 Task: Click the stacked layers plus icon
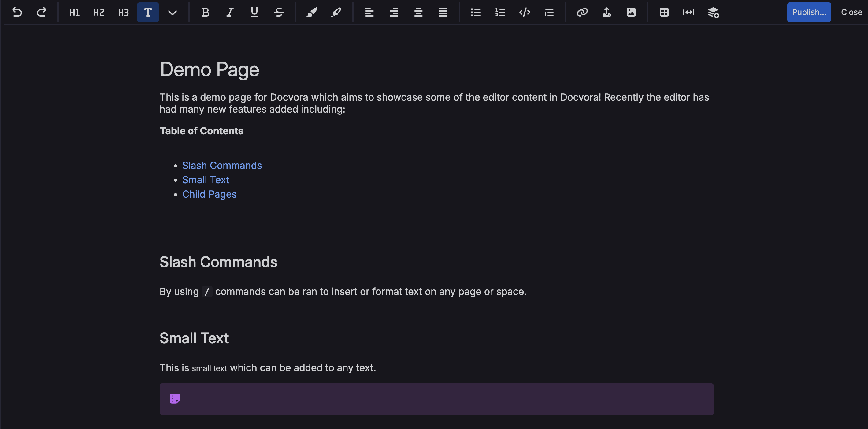[x=713, y=13]
